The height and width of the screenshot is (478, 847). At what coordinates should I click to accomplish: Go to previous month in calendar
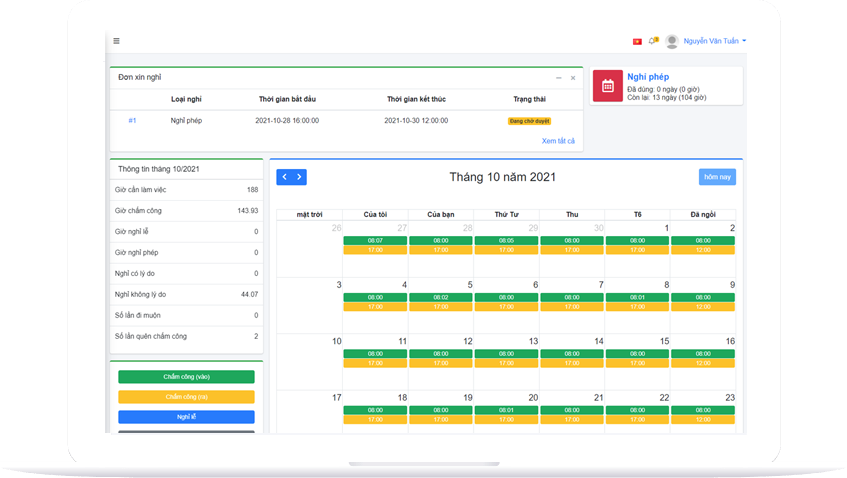point(284,177)
